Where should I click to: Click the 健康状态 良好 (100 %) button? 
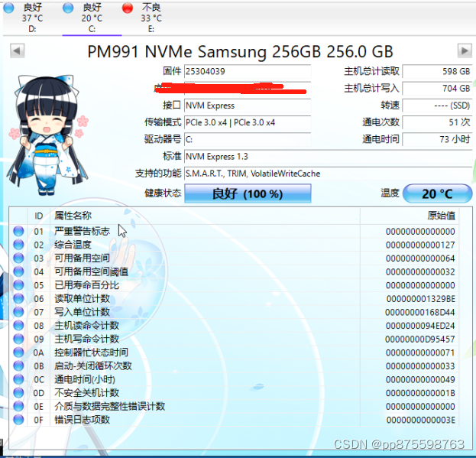(248, 193)
